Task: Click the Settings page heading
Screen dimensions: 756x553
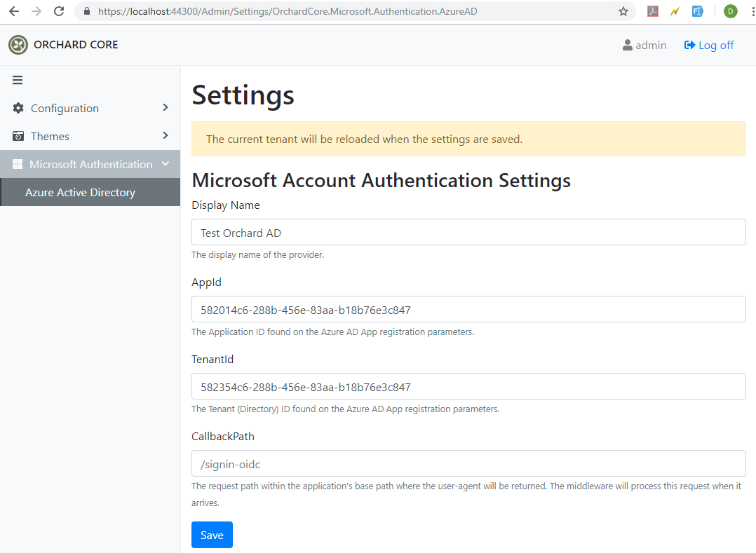Action: pos(243,95)
